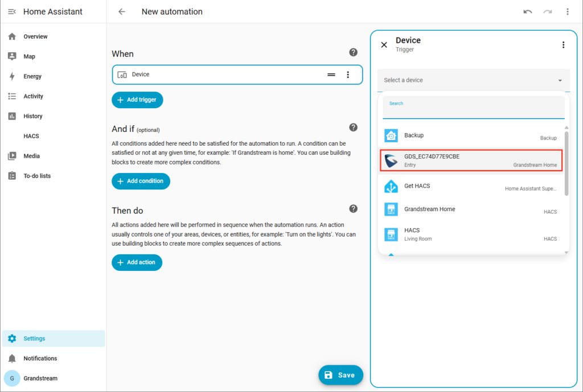Open Overview from the sidebar
This screenshot has width=583, height=392.
click(54, 36)
